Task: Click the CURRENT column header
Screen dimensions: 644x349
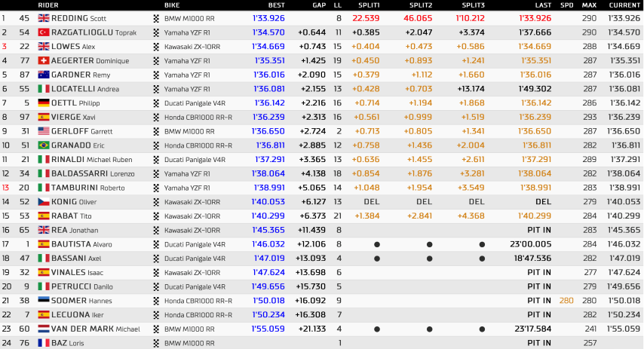Action: pos(624,5)
